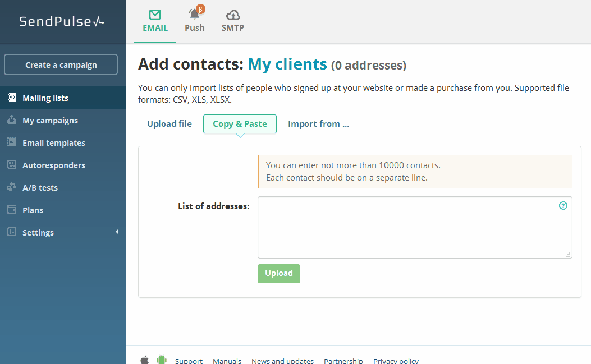Open the EMAIL envelope icon tab
The height and width of the screenshot is (364, 591).
pos(155,15)
